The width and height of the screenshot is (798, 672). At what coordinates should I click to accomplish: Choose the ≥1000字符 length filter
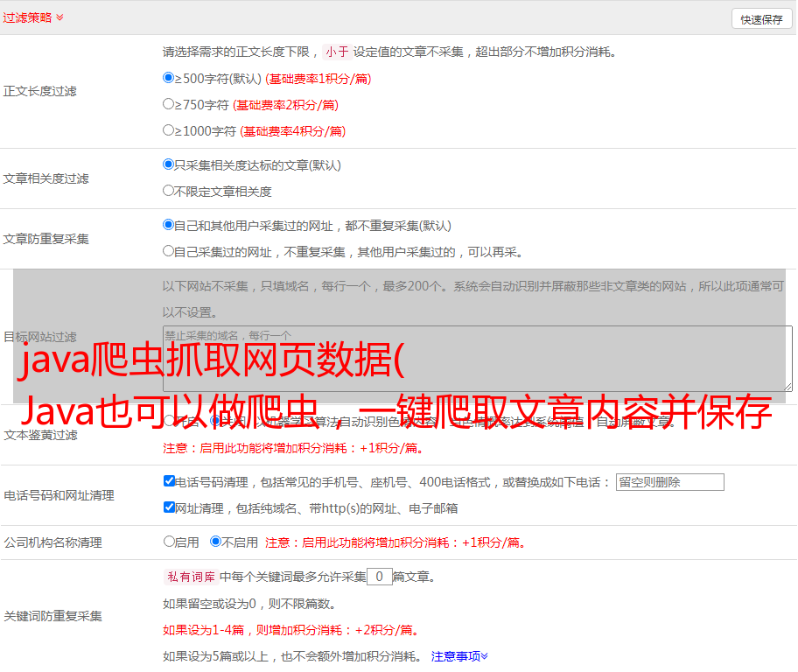[169, 130]
